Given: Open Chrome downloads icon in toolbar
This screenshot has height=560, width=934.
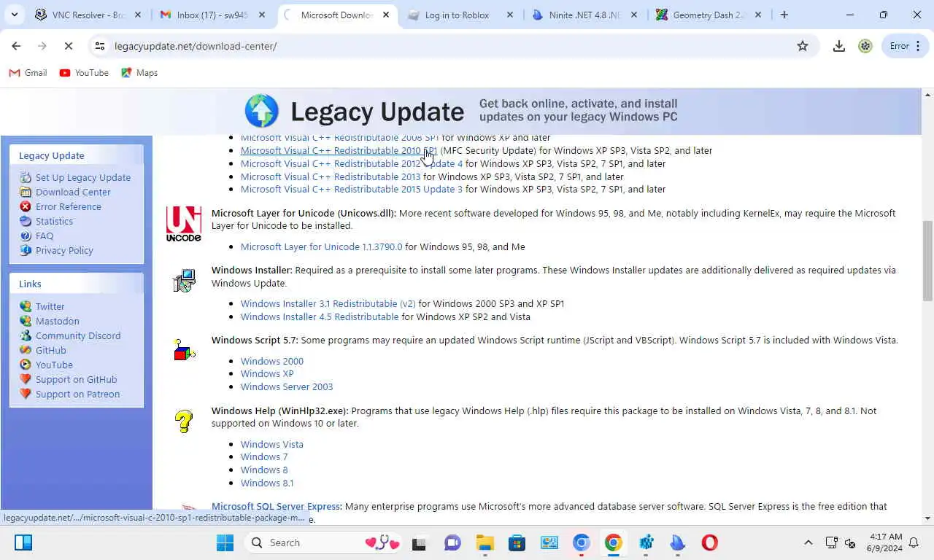Looking at the screenshot, I should pyautogui.click(x=839, y=46).
